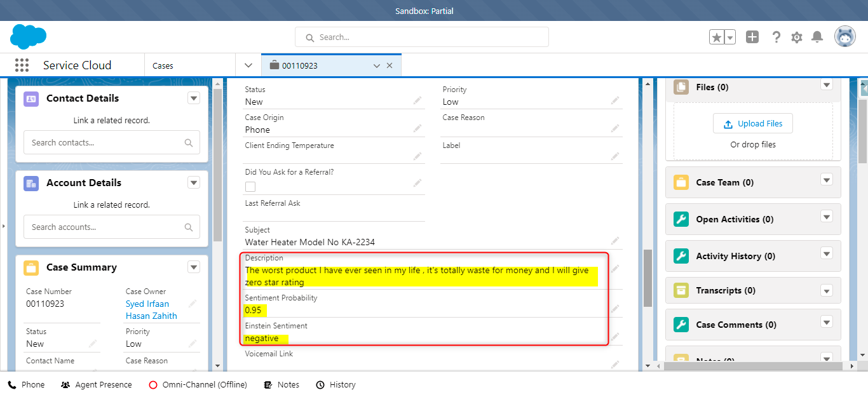Click the Upload Files button

point(753,124)
